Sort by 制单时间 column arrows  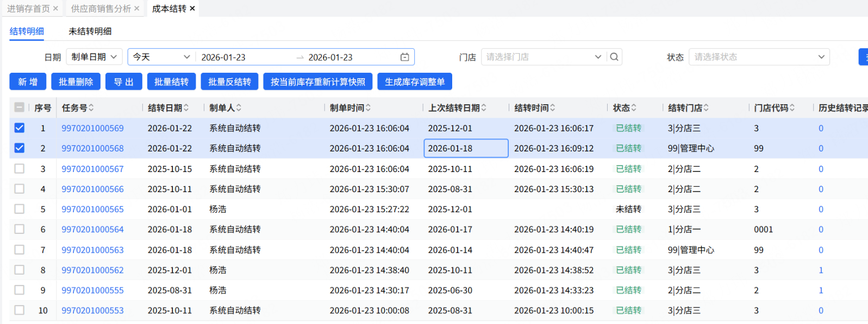(368, 108)
